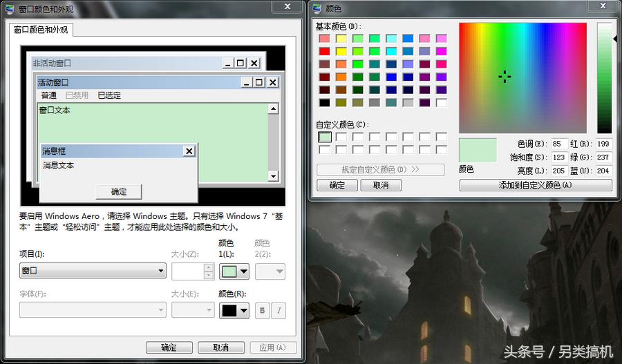Click the 颜色 dialog title bar icon
The height and width of the screenshot is (364, 622).
[x=317, y=8]
